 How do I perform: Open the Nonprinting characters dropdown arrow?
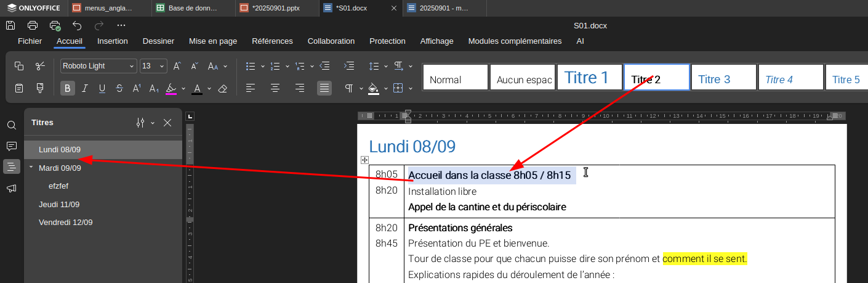click(360, 88)
